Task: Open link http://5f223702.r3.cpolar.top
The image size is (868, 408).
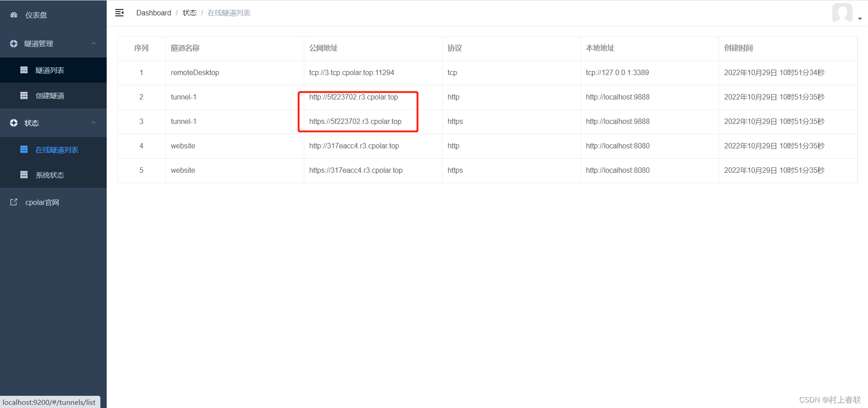Action: point(354,97)
